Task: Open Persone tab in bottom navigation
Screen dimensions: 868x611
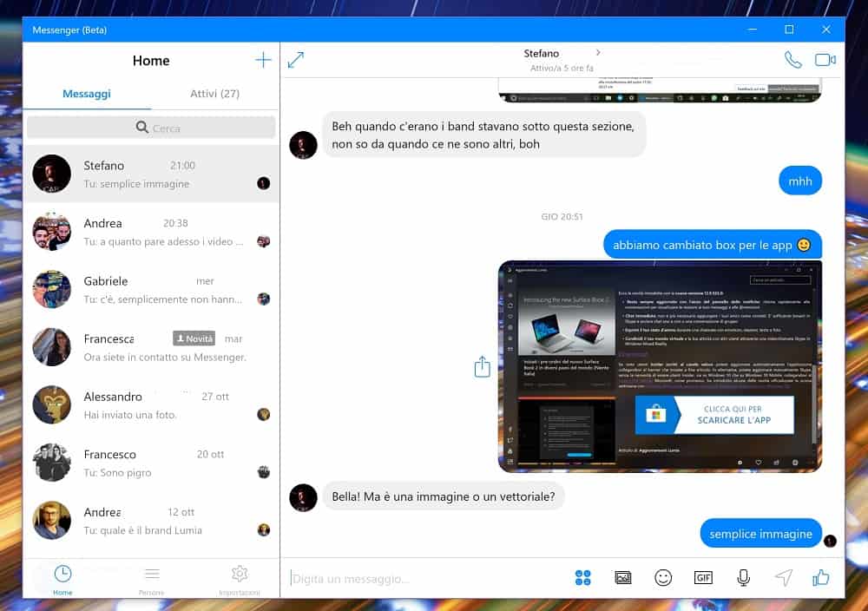Action: pos(151,580)
